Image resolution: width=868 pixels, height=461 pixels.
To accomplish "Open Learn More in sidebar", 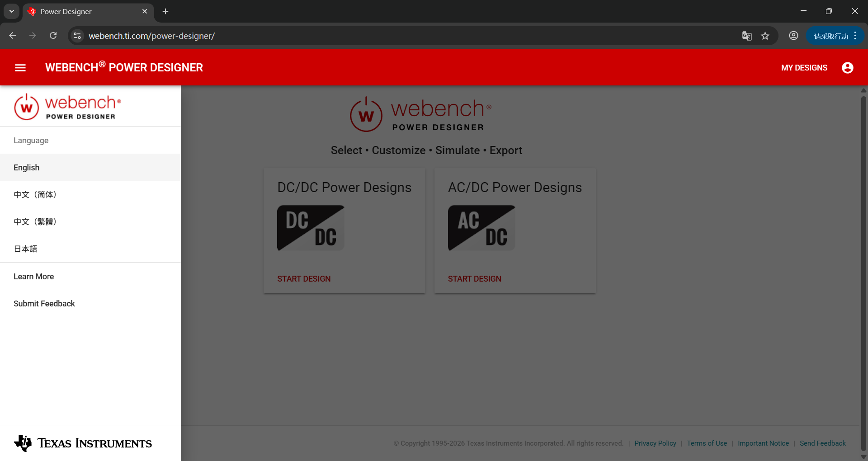I will pyautogui.click(x=90, y=276).
